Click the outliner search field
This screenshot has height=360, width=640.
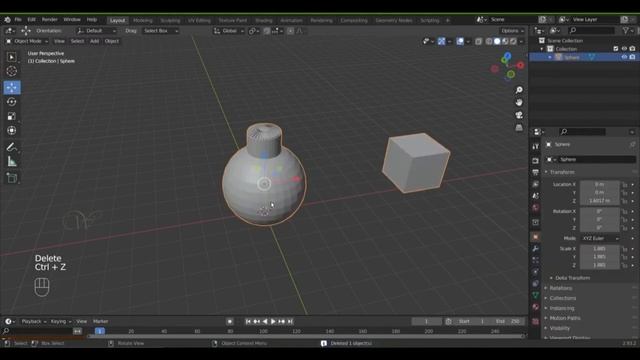[592, 30]
